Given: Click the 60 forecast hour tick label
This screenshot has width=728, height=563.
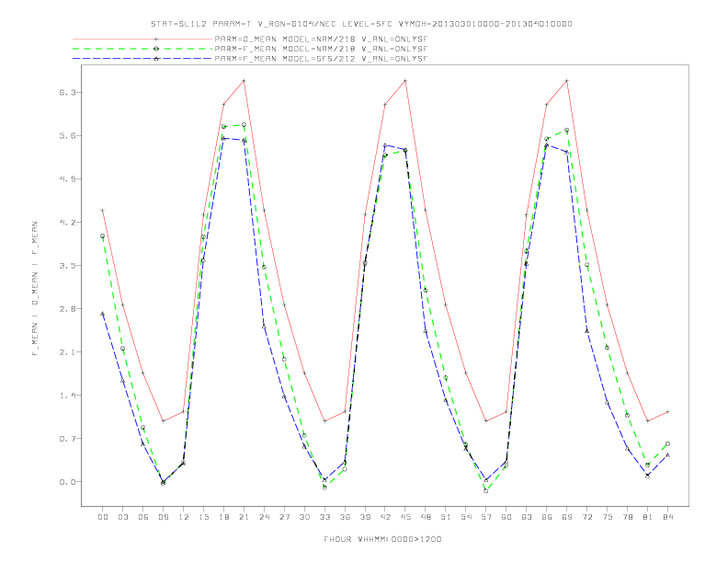Looking at the screenshot, I should click(506, 517).
